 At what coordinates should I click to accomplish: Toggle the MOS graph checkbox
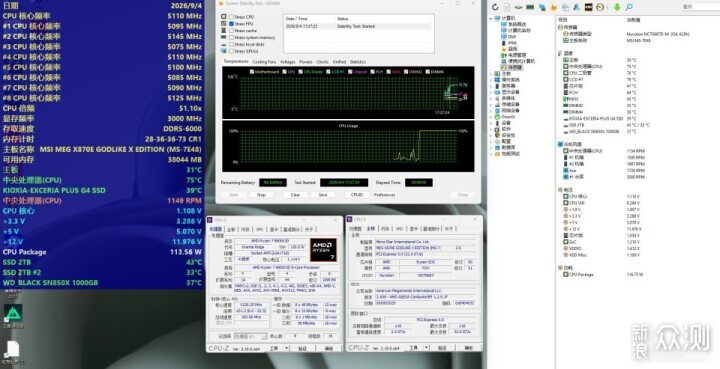tap(388, 72)
